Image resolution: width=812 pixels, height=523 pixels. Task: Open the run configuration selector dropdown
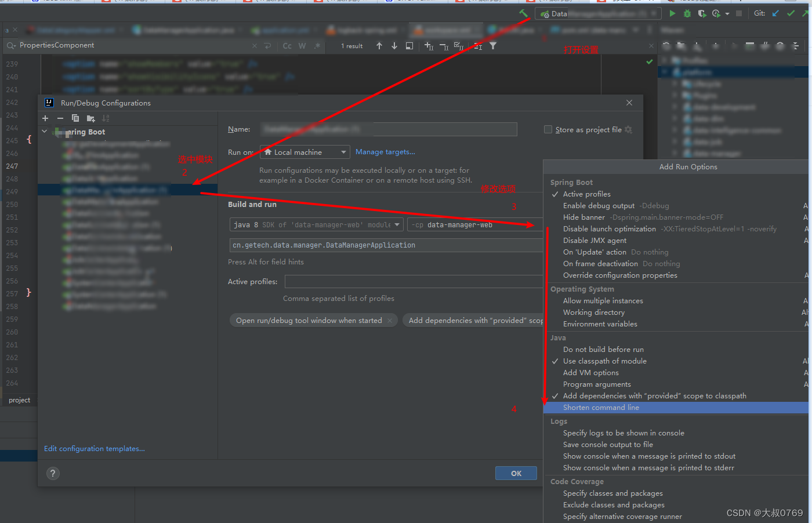click(598, 13)
